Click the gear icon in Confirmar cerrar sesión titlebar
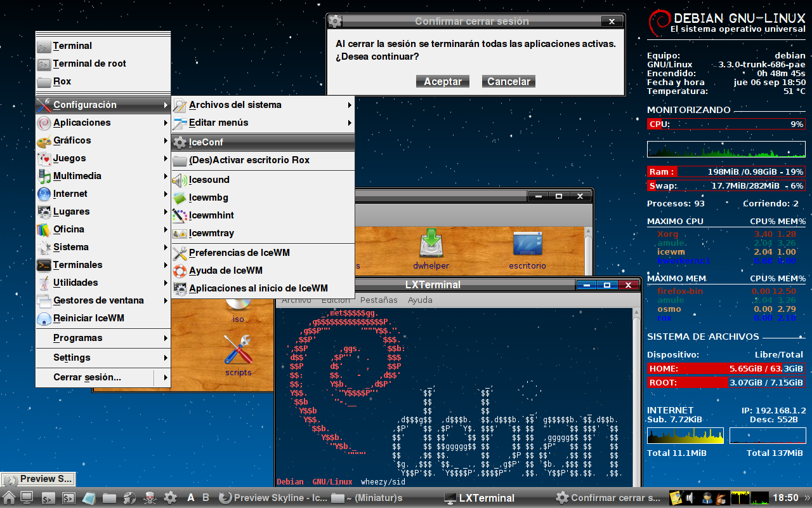The width and height of the screenshot is (812, 508). (335, 21)
